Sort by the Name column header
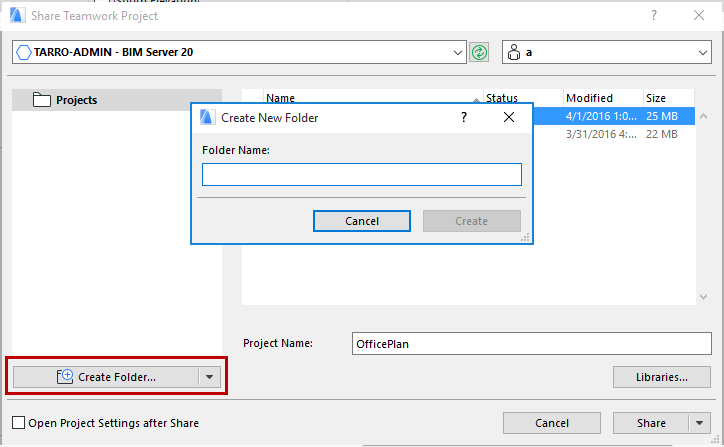The height and width of the screenshot is (447, 724). [373, 98]
